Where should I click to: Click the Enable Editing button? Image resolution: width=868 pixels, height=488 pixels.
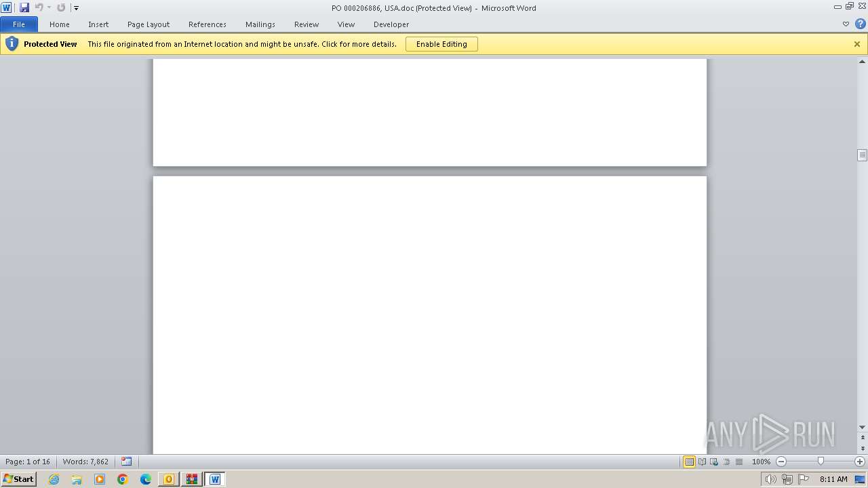pos(441,44)
